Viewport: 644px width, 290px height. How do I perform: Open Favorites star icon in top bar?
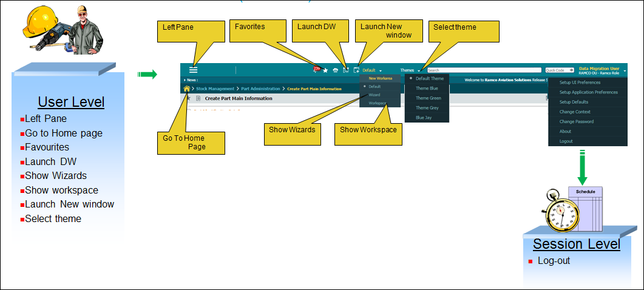coord(325,70)
